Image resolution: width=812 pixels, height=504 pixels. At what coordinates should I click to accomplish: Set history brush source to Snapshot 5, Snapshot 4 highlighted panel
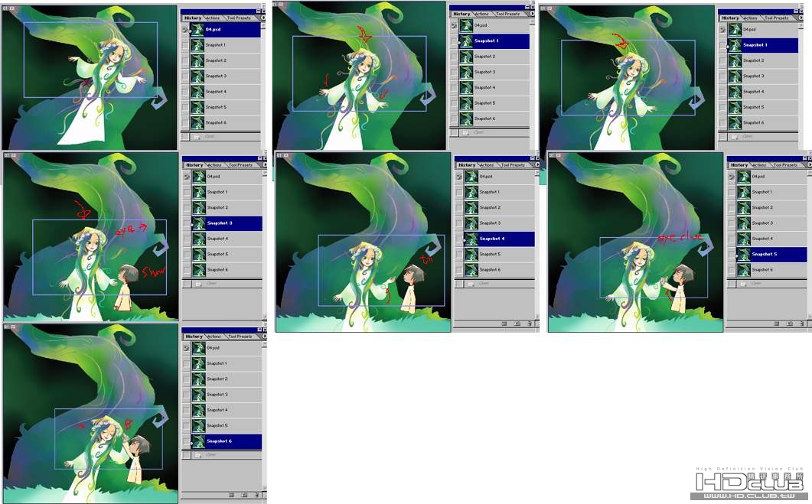click(459, 254)
